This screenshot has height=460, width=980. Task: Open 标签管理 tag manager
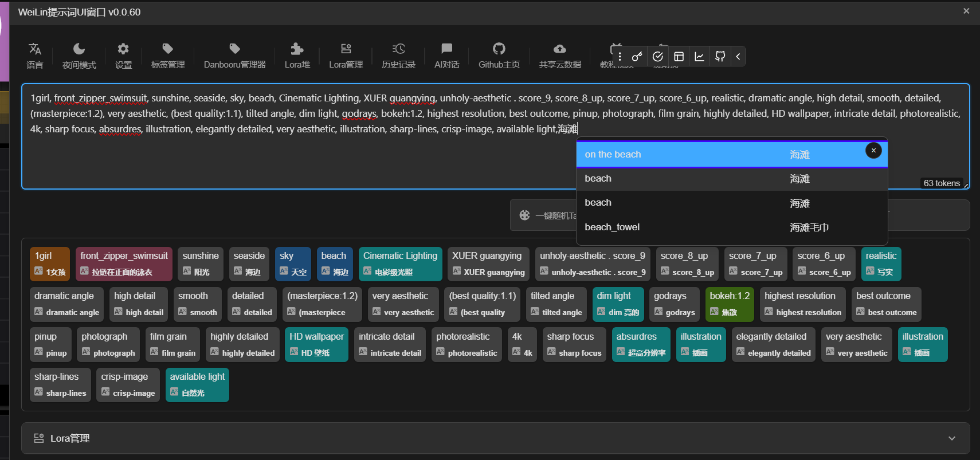168,56
